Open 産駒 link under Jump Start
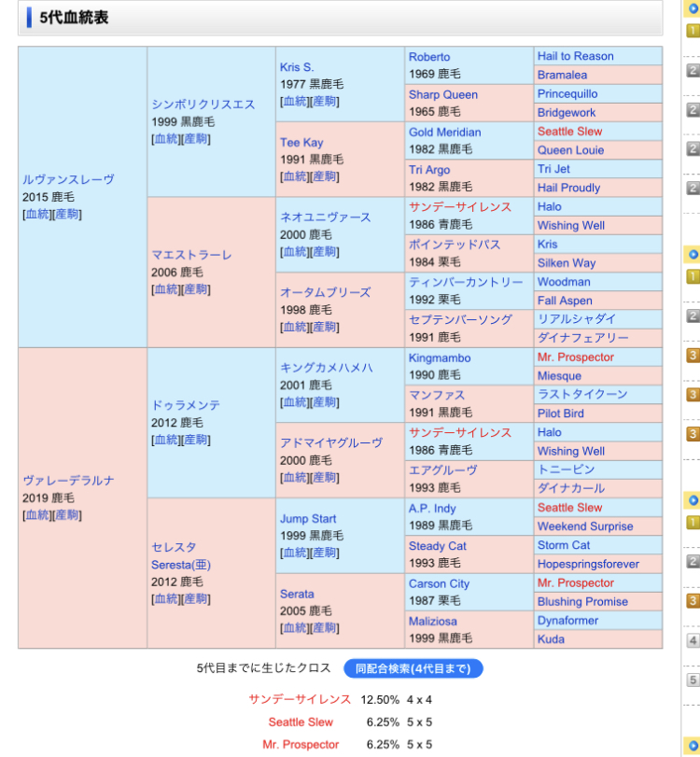Screen dimensions: 700x757 (x=325, y=553)
